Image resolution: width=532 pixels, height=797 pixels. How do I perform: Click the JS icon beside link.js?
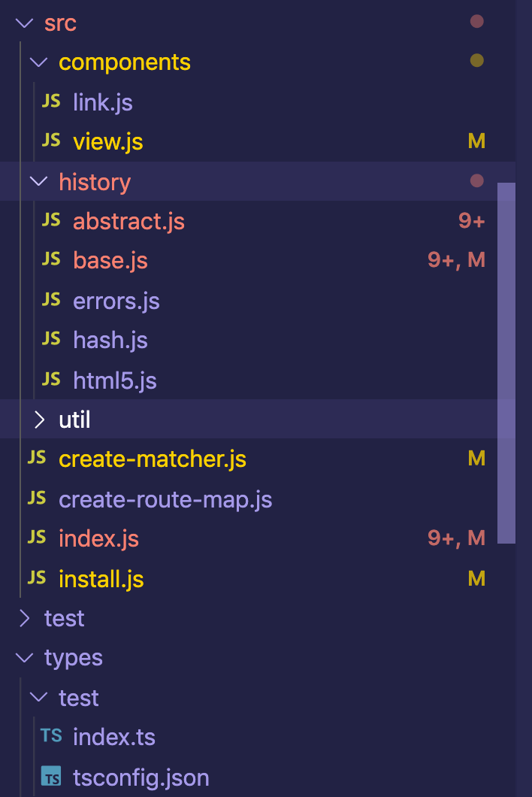[x=51, y=102]
